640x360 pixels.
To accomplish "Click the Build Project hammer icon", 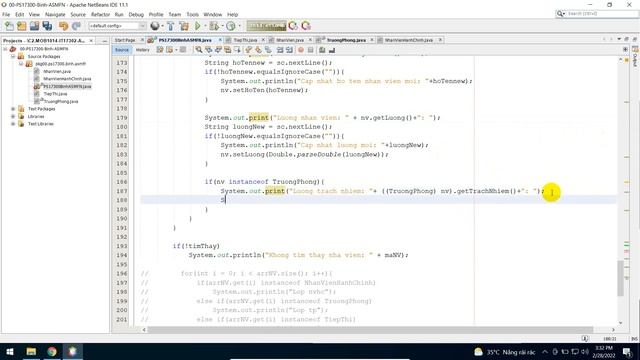I will [171, 26].
